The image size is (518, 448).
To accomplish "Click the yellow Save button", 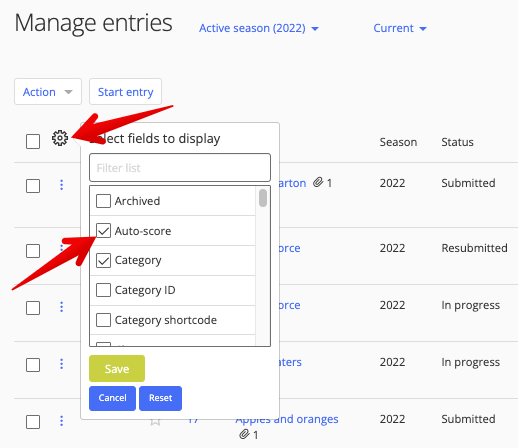I will [117, 369].
